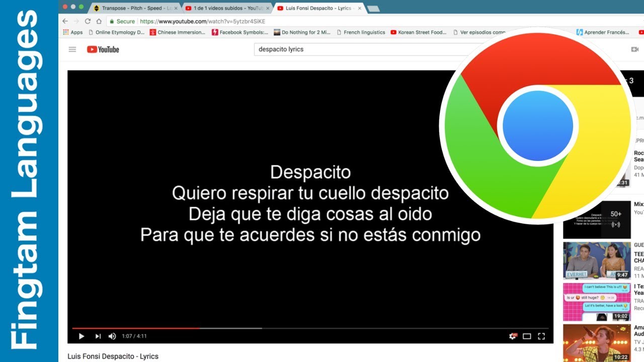Click the youtube.com address bar URL
The height and width of the screenshot is (362, 644).
click(x=202, y=22)
